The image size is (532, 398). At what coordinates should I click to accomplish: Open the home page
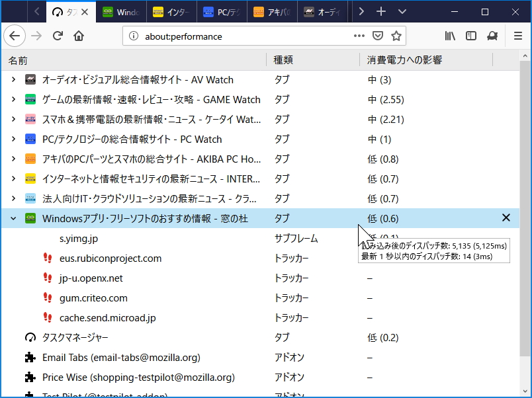tap(79, 36)
